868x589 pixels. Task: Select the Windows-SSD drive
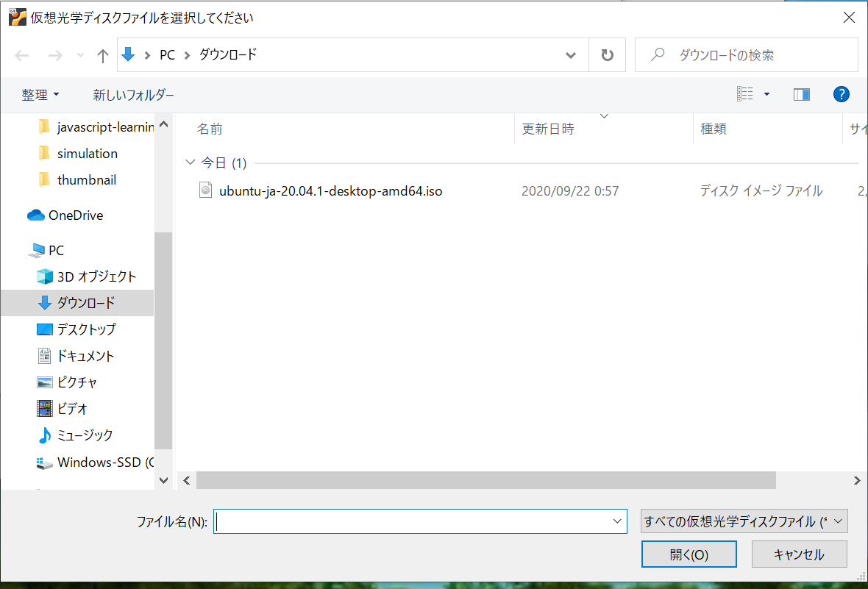click(95, 463)
